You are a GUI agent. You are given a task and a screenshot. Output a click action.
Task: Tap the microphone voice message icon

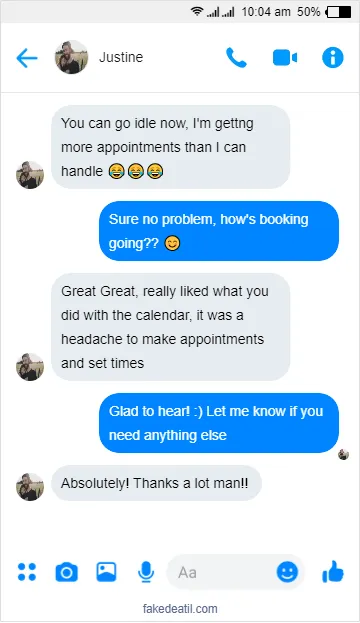146,572
